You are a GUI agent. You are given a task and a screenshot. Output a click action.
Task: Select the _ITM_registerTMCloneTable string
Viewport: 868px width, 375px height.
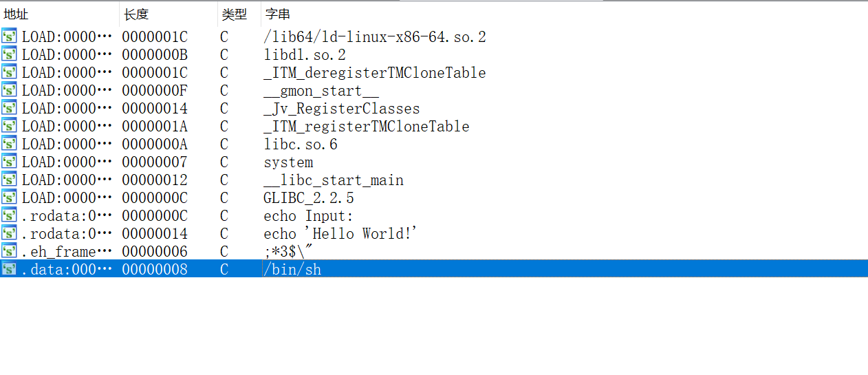pos(367,126)
